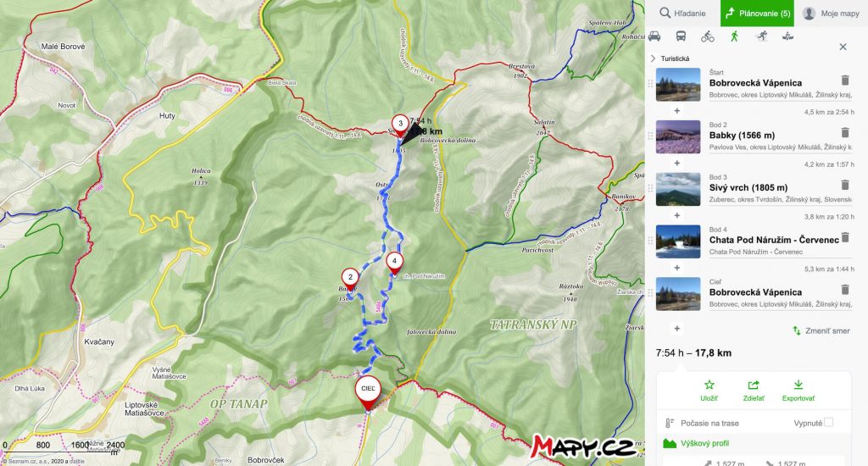Remove Chata Pod Náružím waypoint
Image resolution: width=868 pixels, height=466 pixels.
[x=845, y=237]
